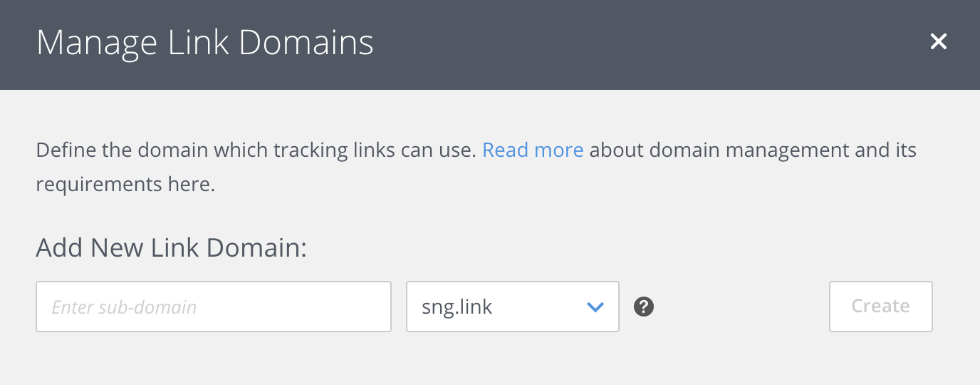
Task: Create the new link domain
Action: (880, 307)
